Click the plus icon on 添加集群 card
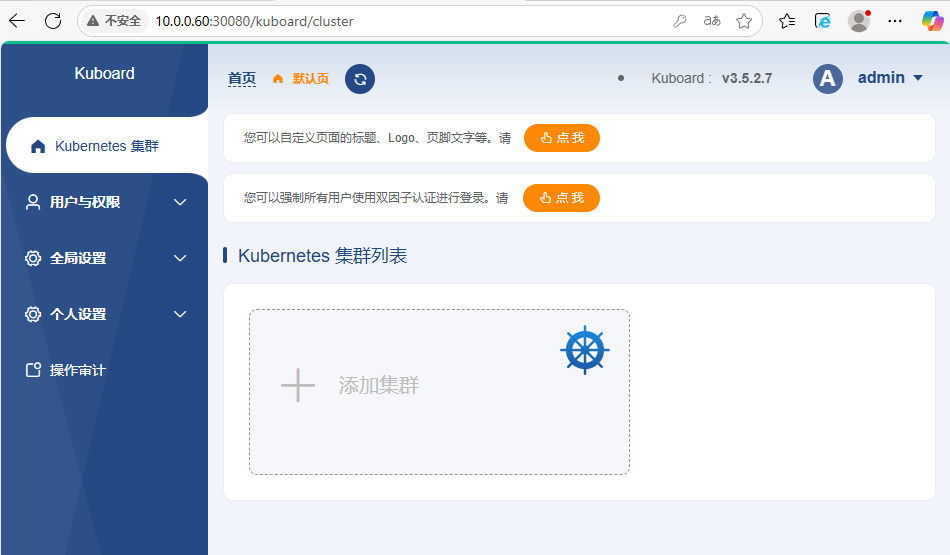Viewport: 950px width, 555px height. click(x=297, y=385)
